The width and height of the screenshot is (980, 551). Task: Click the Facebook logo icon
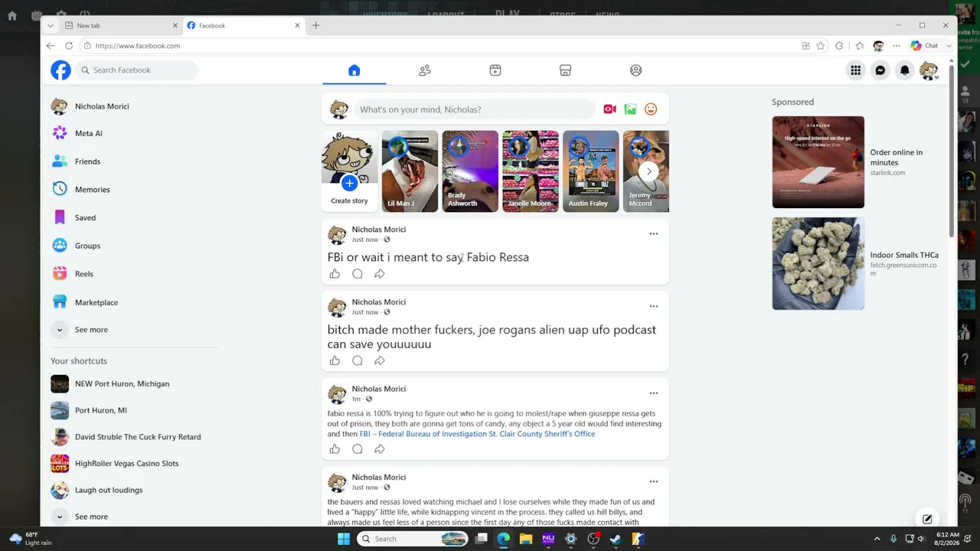pyautogui.click(x=60, y=70)
